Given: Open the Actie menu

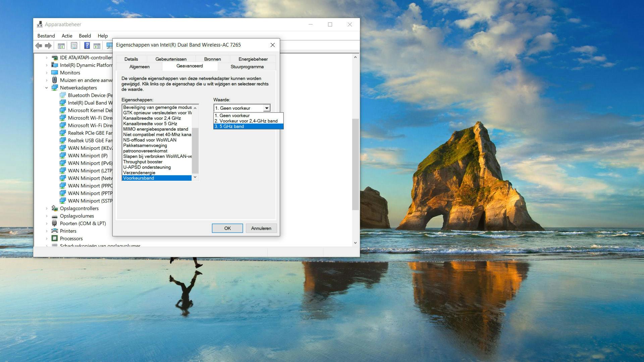Looking at the screenshot, I should [x=67, y=36].
